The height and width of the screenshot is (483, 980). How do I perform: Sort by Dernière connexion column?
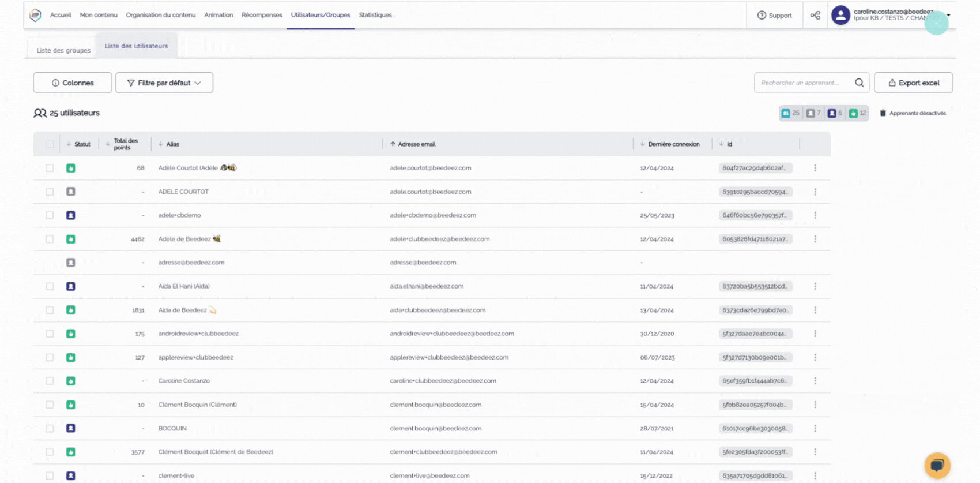point(673,144)
